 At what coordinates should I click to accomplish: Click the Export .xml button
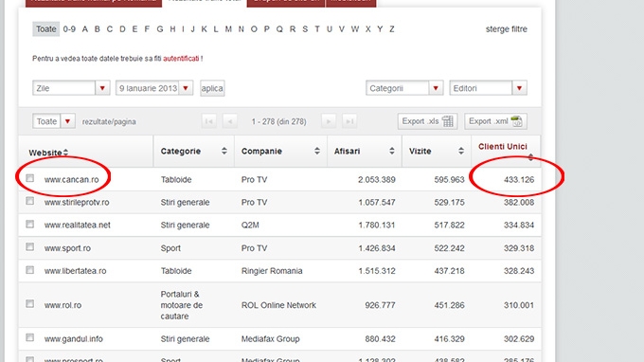click(x=495, y=121)
